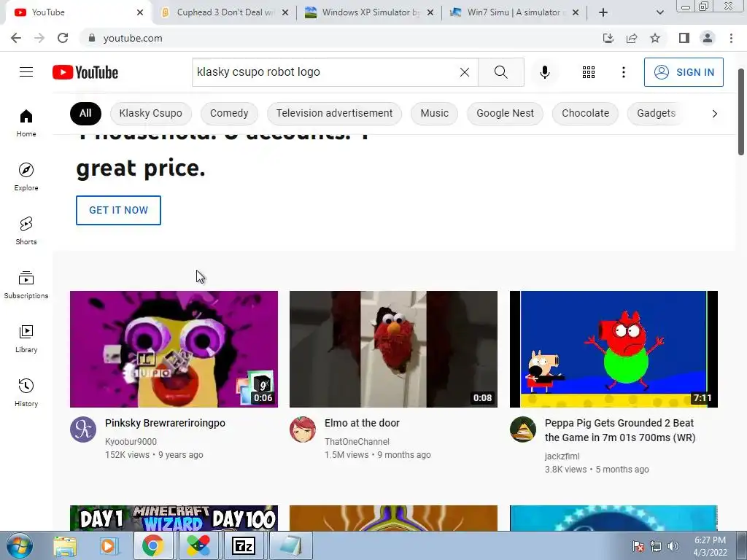Select the All filter chip
The width and height of the screenshot is (747, 560).
[85, 113]
